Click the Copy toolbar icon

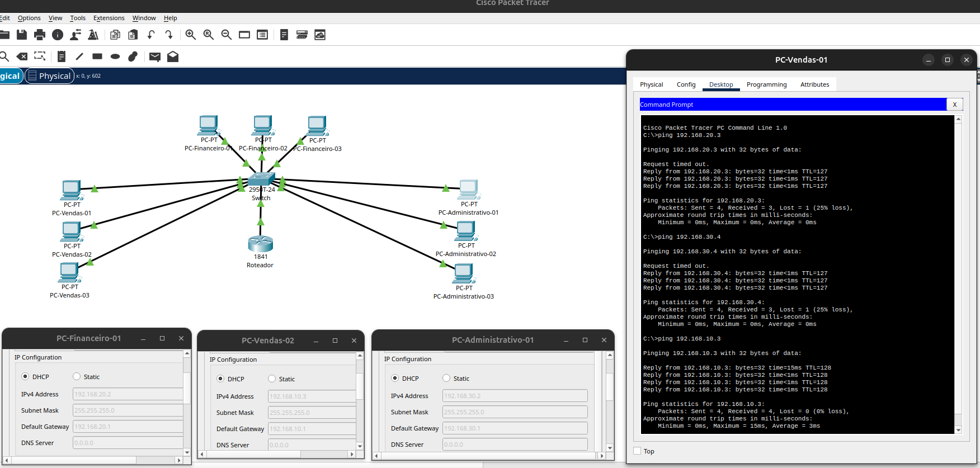(115, 35)
